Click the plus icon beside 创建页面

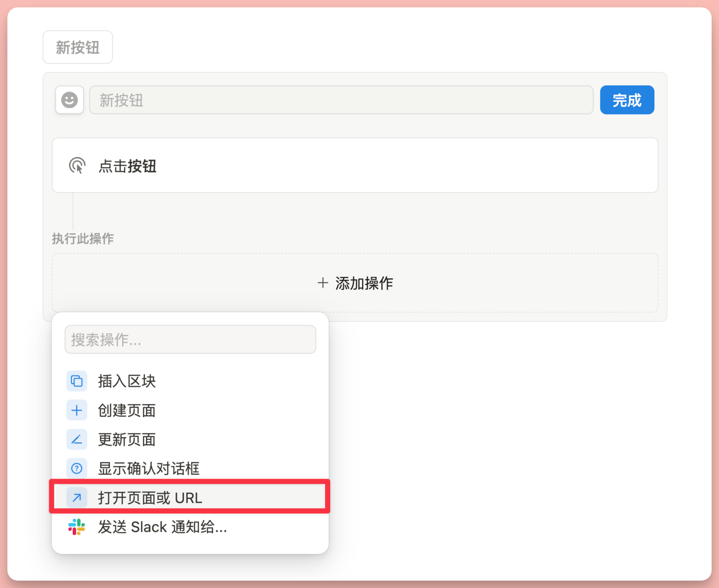point(77,410)
